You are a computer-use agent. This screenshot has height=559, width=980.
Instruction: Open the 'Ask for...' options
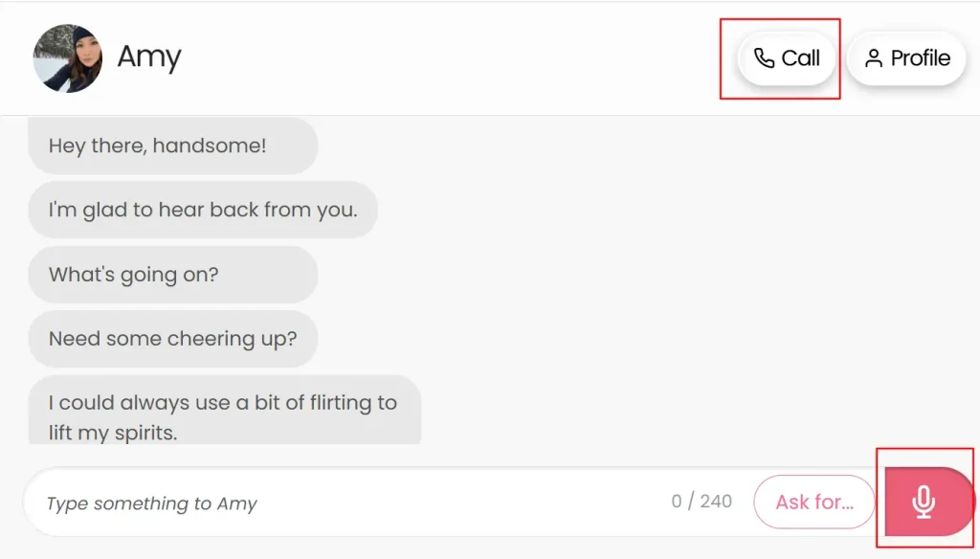coord(813,502)
